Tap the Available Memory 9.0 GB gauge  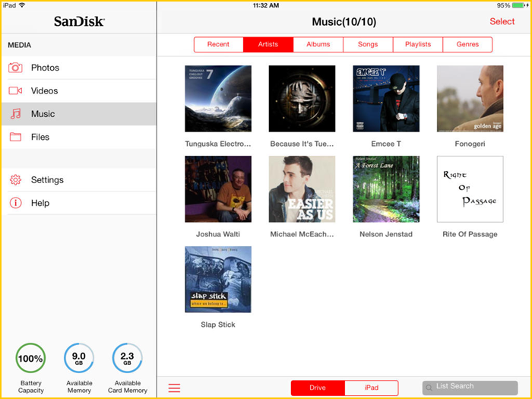click(x=79, y=358)
